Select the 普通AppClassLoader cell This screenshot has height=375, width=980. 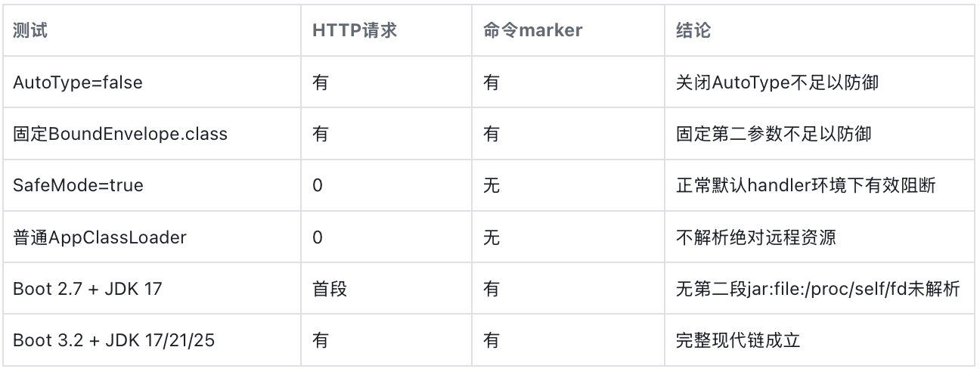pos(153,237)
